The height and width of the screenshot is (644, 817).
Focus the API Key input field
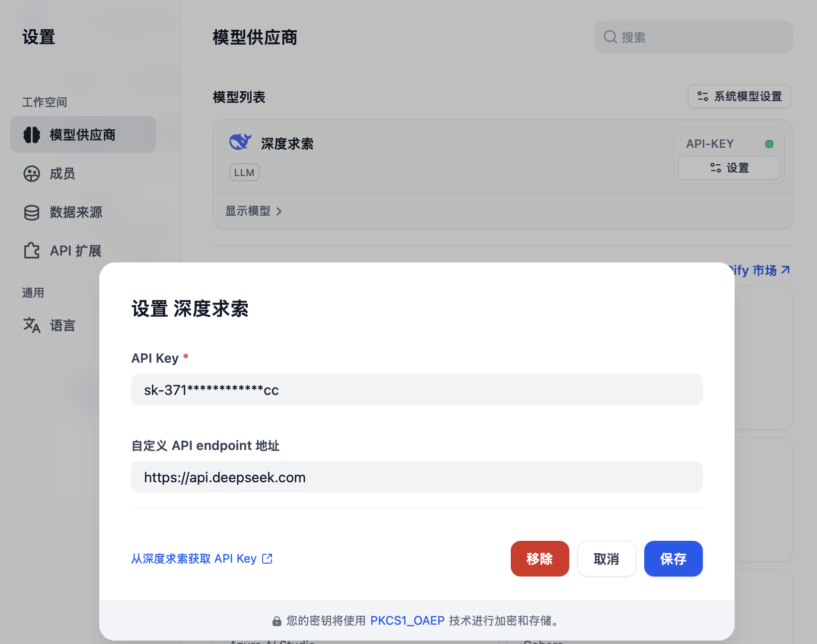click(417, 389)
